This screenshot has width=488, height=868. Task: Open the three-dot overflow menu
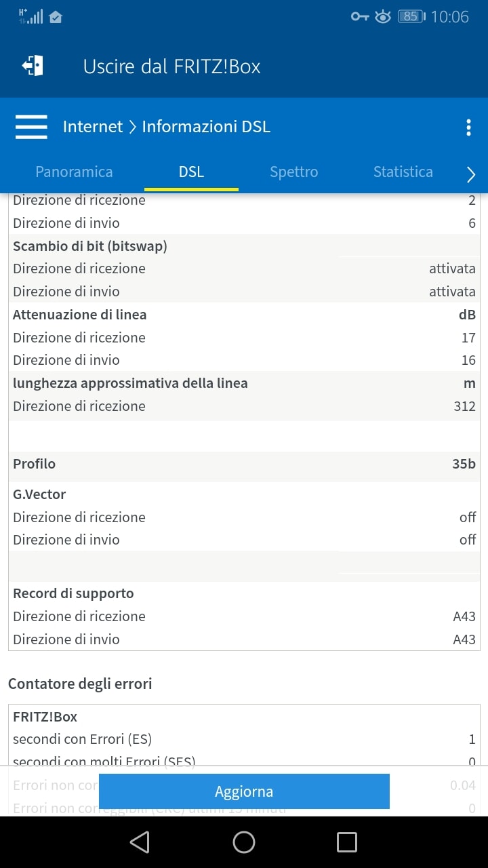tap(468, 127)
